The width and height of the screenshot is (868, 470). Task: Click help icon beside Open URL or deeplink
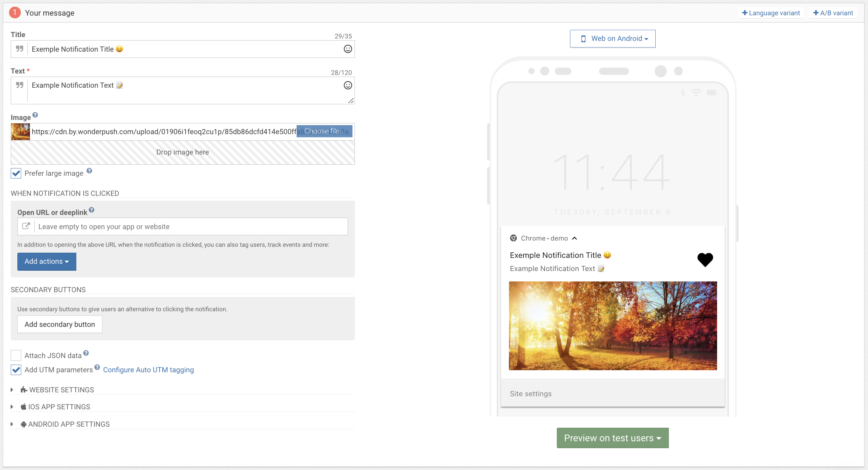(92, 210)
